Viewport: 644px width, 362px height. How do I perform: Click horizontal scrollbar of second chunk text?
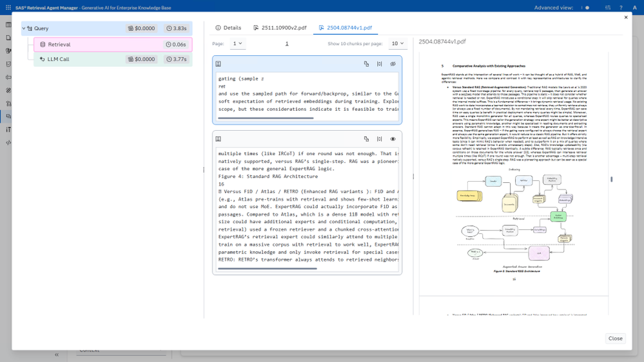coord(268,269)
